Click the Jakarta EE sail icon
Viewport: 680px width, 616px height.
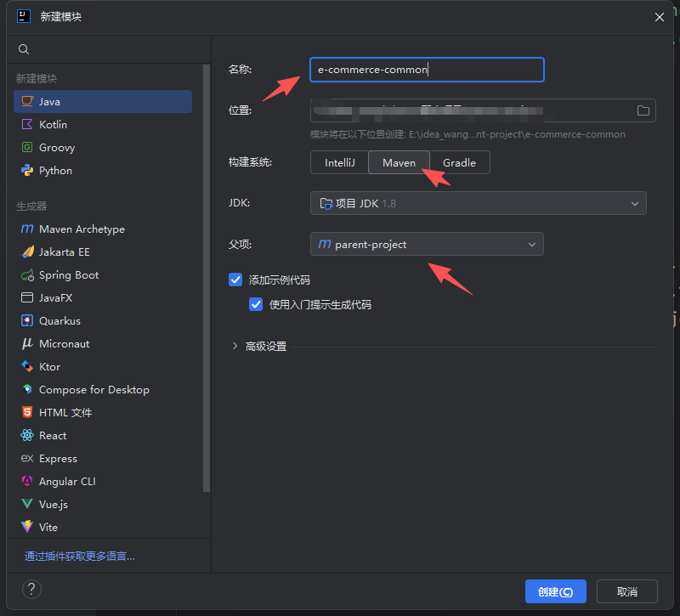point(27,251)
